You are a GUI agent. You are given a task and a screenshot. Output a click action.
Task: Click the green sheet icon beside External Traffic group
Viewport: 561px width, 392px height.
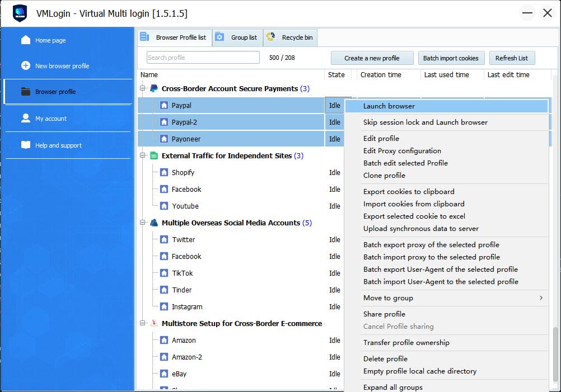154,155
